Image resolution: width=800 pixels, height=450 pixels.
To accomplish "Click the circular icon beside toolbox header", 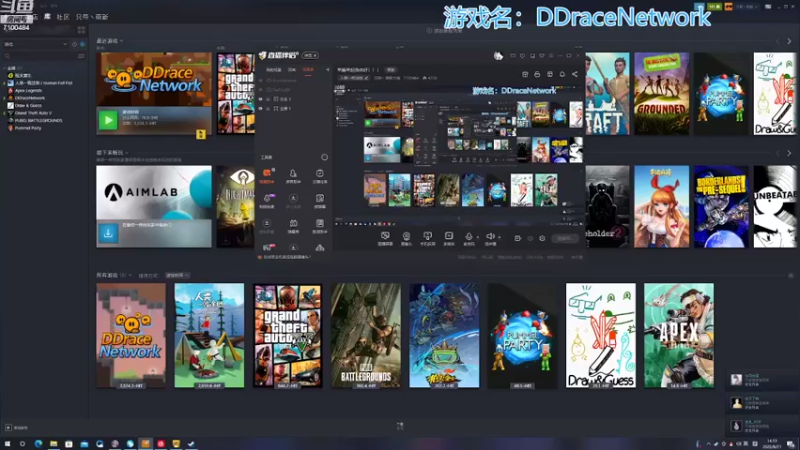I will point(324,157).
